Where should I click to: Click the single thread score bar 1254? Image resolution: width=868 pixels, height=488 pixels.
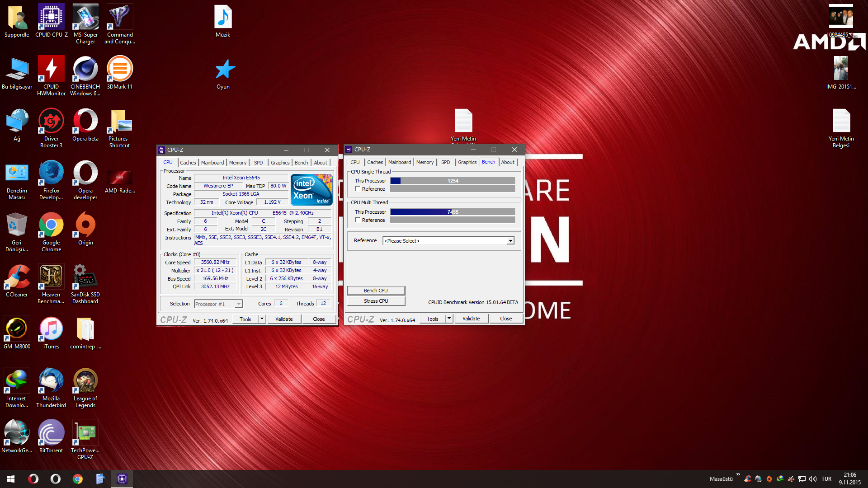click(x=453, y=181)
